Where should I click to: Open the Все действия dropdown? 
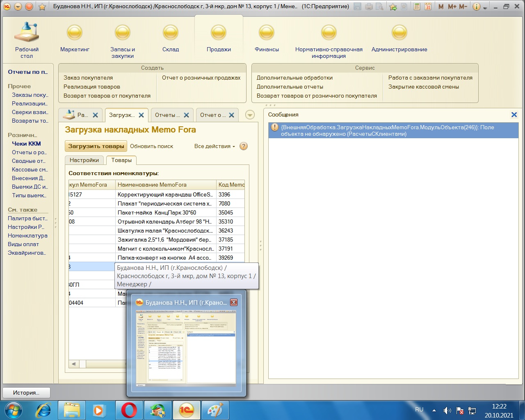[215, 146]
